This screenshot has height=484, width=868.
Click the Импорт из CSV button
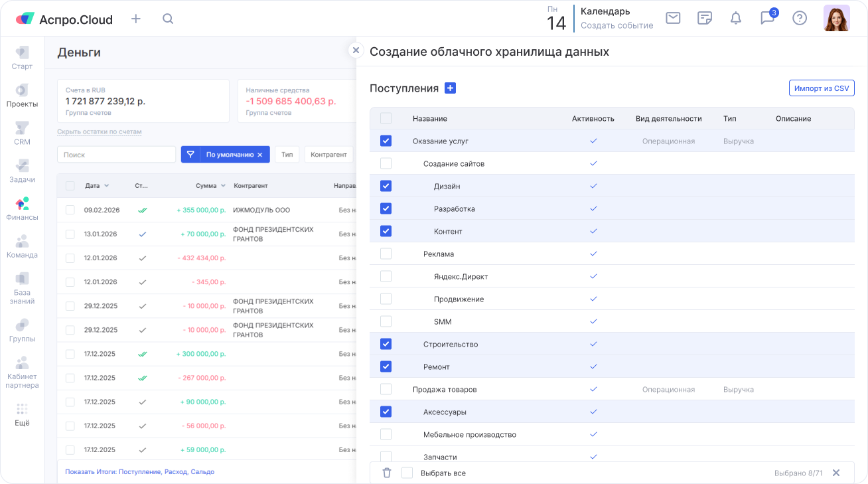[x=822, y=88]
